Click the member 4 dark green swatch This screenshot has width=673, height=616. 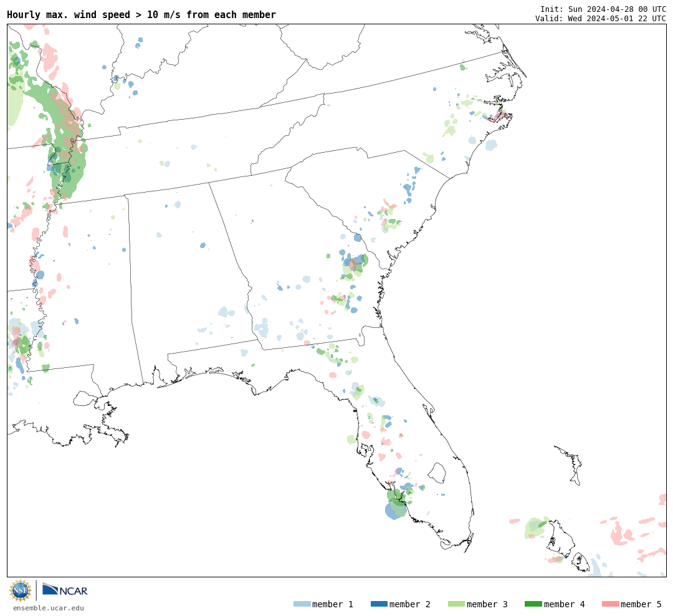pos(533,604)
